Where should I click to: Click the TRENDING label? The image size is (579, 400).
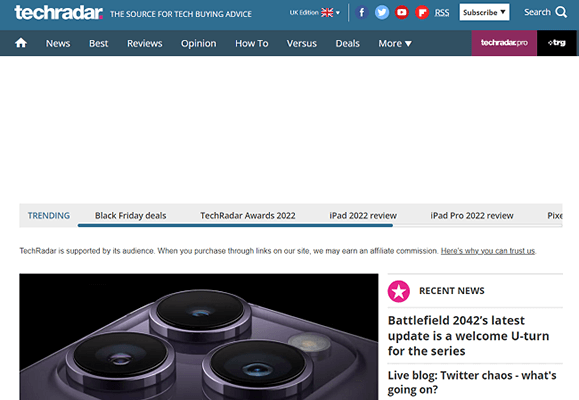pos(49,215)
